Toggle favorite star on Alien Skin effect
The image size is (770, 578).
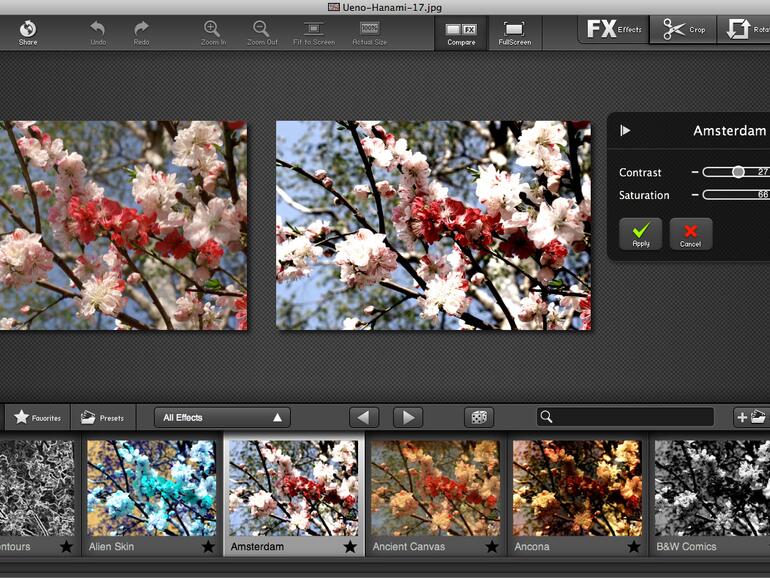pyautogui.click(x=209, y=547)
